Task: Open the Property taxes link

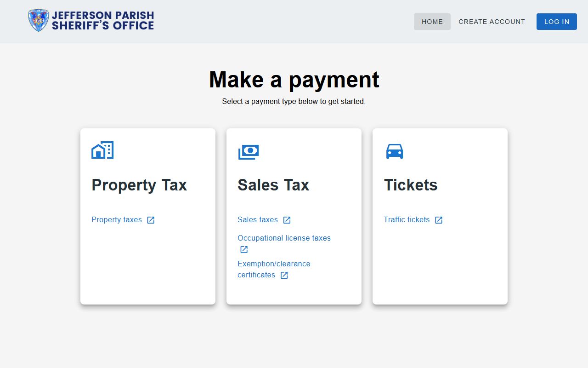Action: click(x=117, y=219)
